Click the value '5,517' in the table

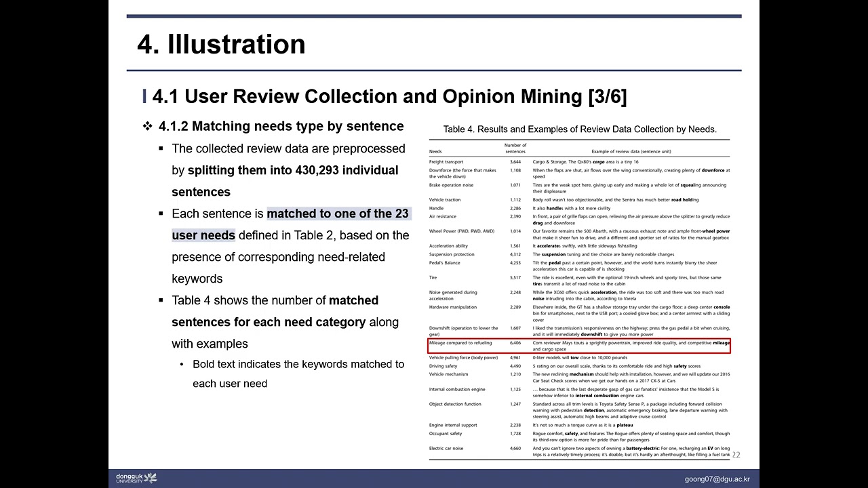[x=515, y=277]
